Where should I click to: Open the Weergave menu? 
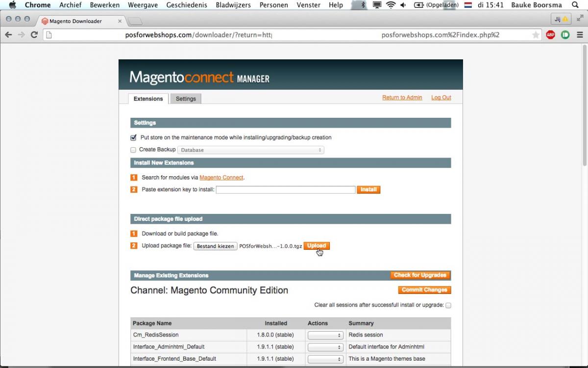[143, 5]
